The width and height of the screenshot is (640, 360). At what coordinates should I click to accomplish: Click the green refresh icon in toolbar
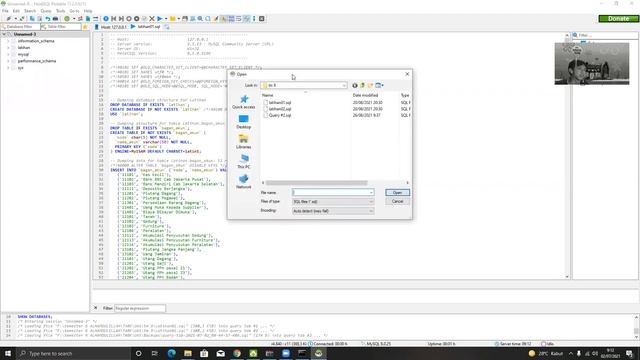67,19
